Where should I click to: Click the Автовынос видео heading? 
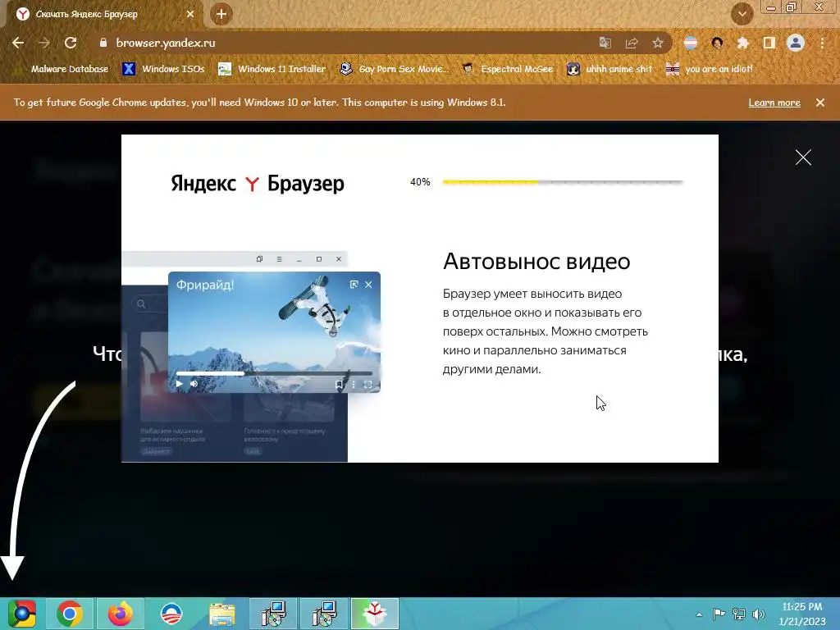[536, 262]
